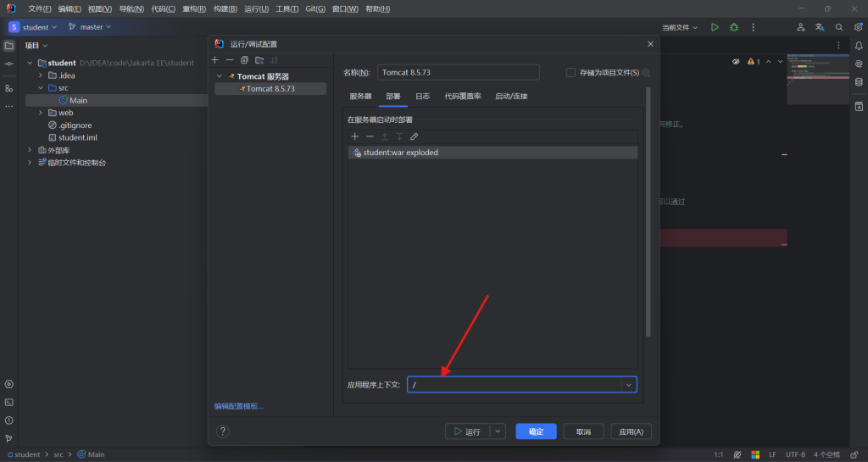Collapse the Tomcat server configuration group
Screen dimensions: 868x462
click(x=220, y=76)
